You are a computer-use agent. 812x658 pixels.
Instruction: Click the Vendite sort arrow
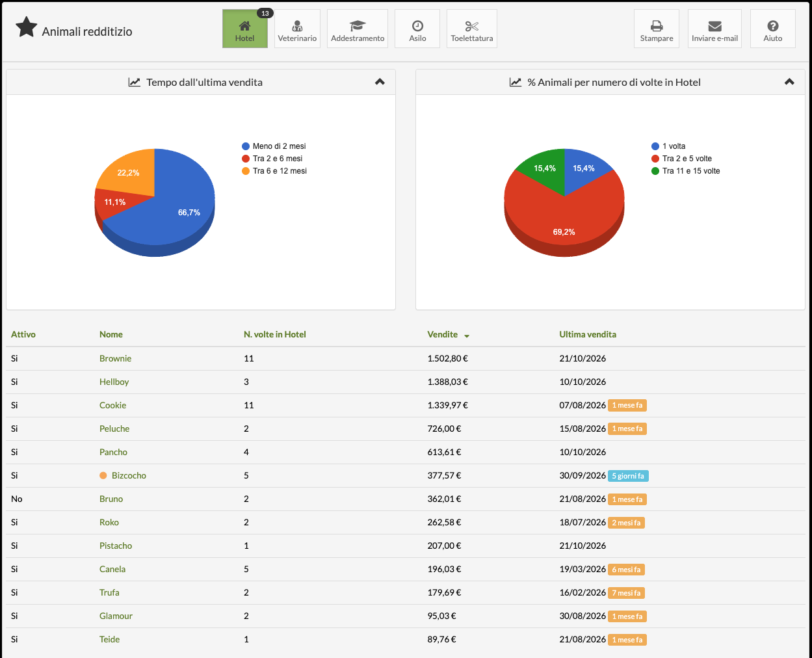(x=467, y=336)
